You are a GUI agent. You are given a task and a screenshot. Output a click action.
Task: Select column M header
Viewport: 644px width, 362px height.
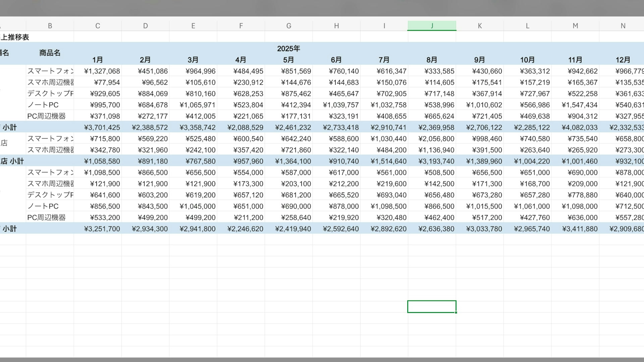(575, 26)
